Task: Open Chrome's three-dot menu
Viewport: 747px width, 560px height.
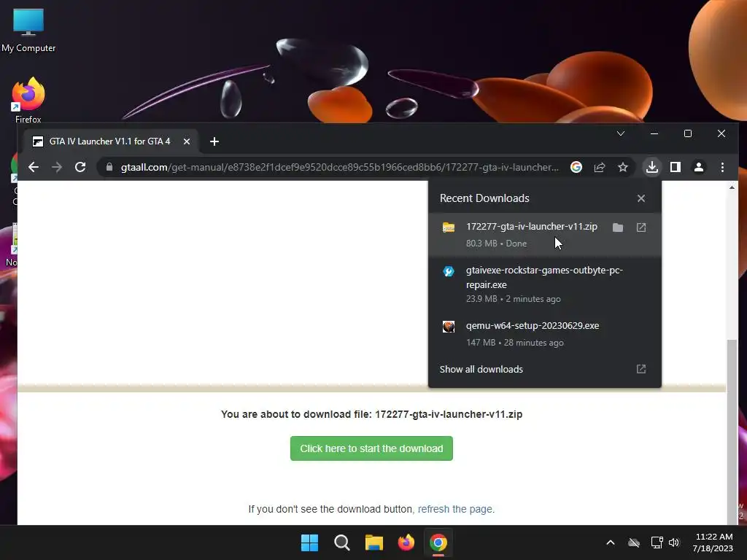Action: click(x=722, y=167)
